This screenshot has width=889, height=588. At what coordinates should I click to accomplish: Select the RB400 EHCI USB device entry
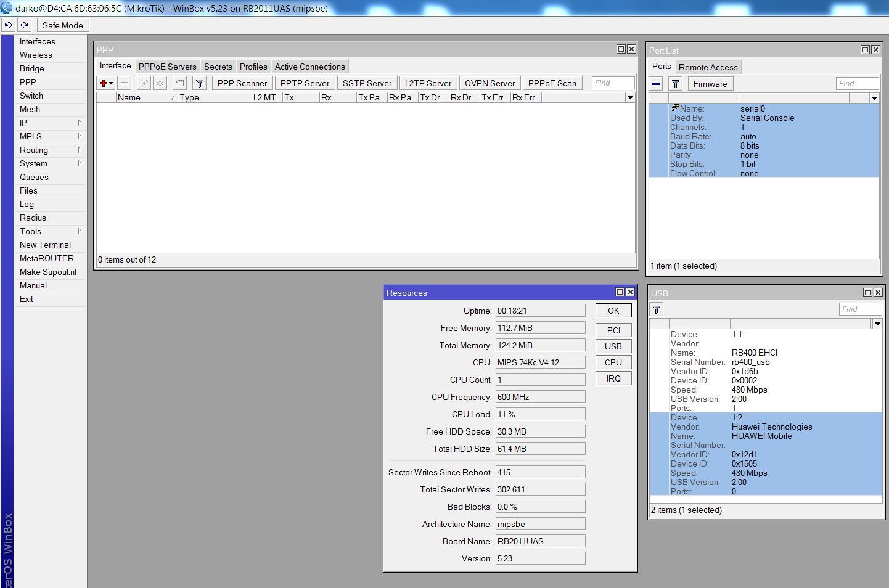coord(766,371)
